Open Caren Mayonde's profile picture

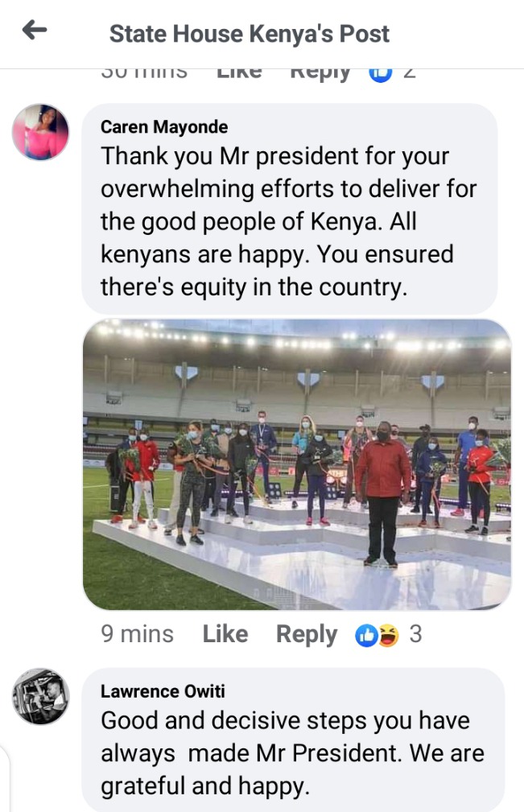[x=40, y=132]
